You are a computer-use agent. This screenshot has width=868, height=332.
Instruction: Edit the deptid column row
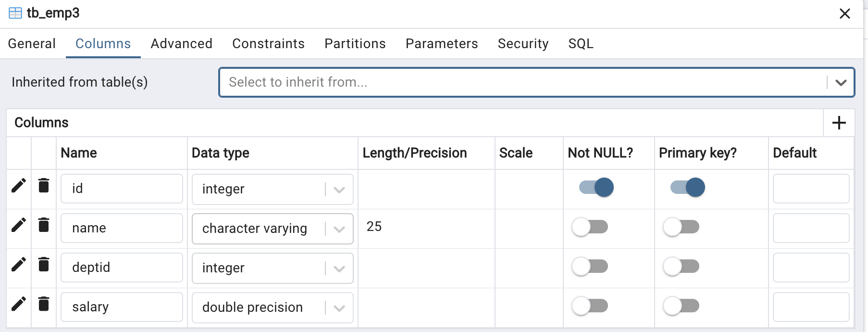[x=19, y=264]
